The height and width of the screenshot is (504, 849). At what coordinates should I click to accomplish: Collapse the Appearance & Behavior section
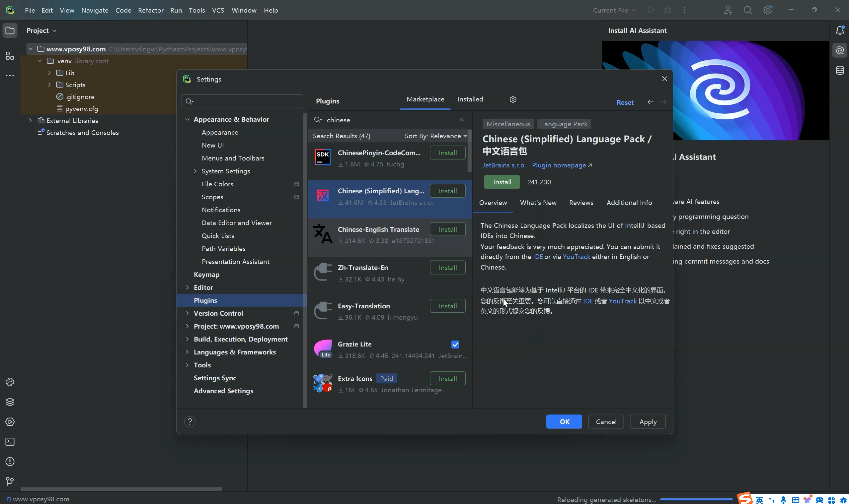tap(187, 119)
